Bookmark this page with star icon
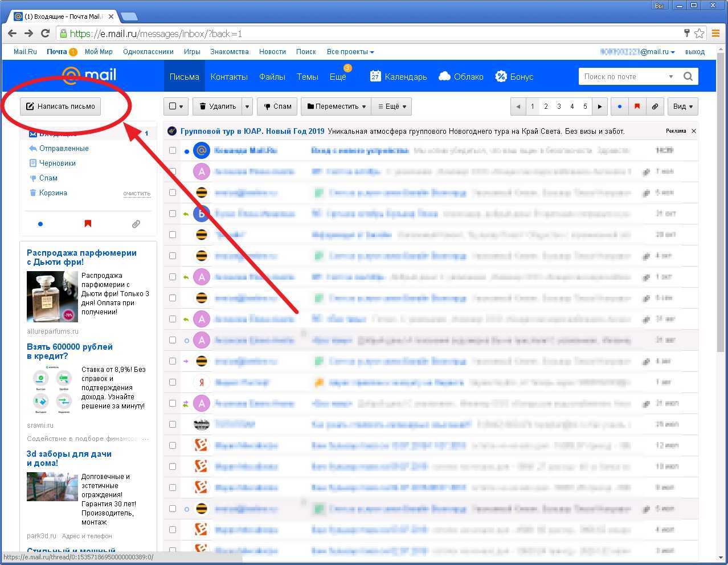728x565 pixels. 700,34
